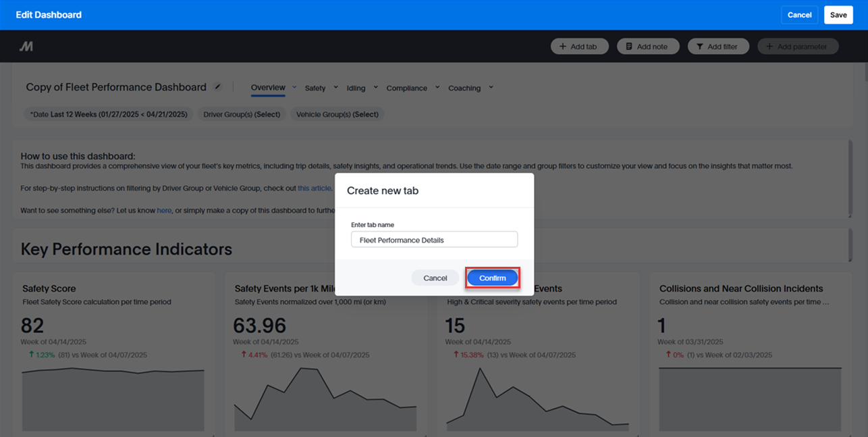Click Cancel in the Edit Dashboard header
The height and width of the screenshot is (437, 868).
[x=799, y=15]
